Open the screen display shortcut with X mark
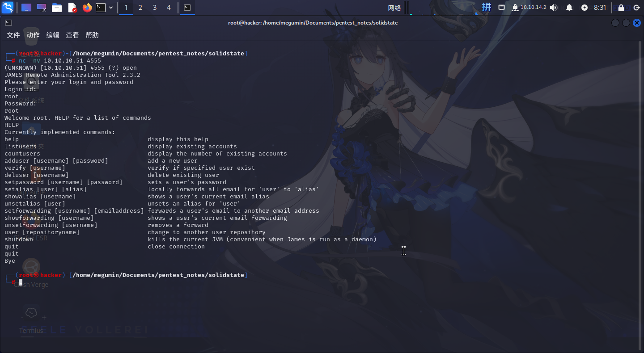 pyautogui.click(x=42, y=8)
